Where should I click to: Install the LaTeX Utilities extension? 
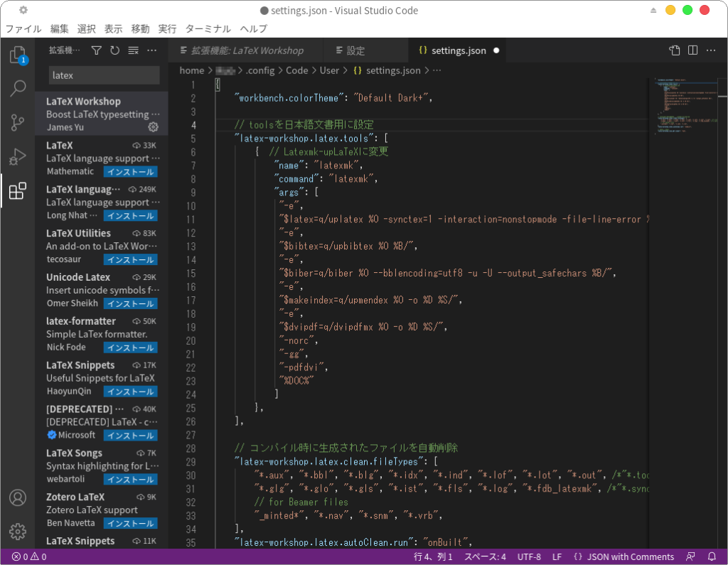coord(130,259)
